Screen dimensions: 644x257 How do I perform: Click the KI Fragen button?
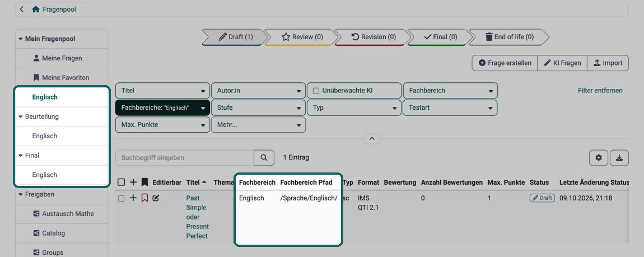tap(562, 63)
